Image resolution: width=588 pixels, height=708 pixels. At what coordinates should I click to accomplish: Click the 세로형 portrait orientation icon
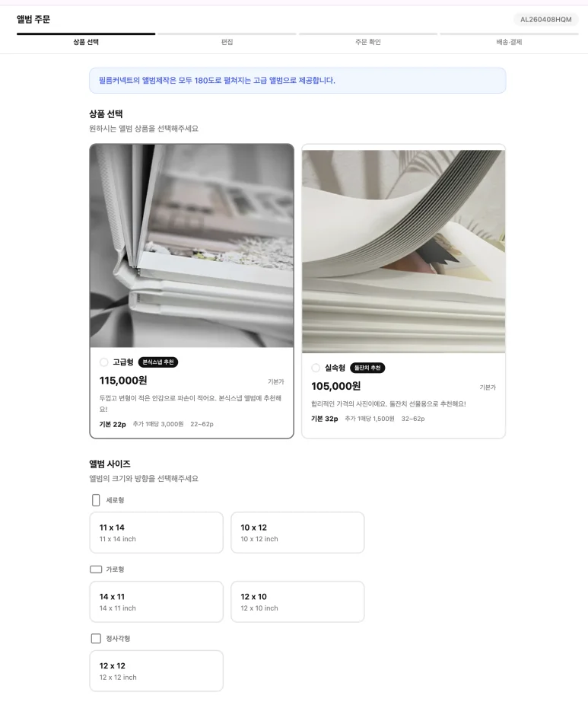pos(96,500)
